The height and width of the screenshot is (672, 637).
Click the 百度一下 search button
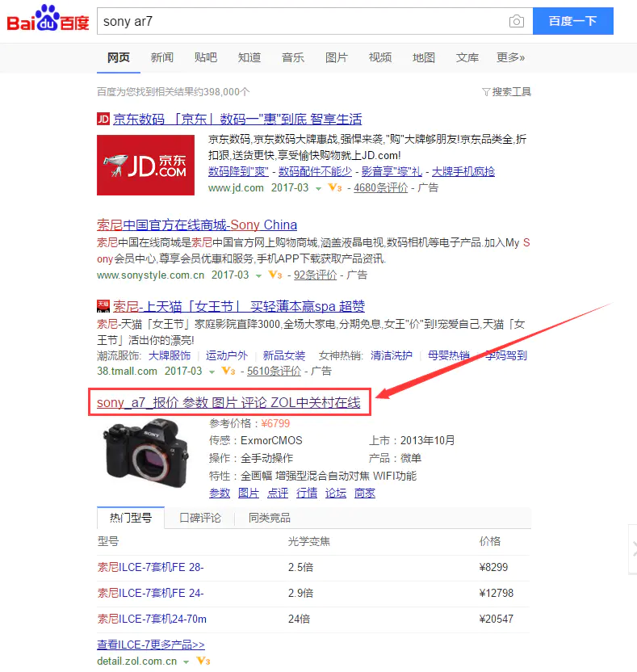(572, 21)
